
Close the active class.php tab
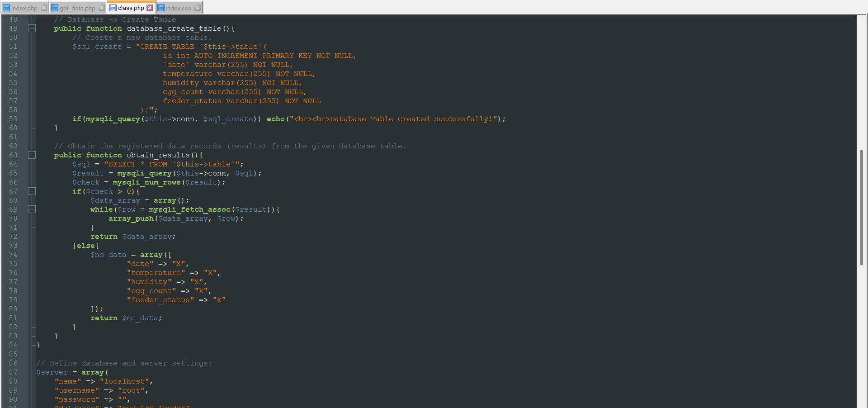(150, 8)
